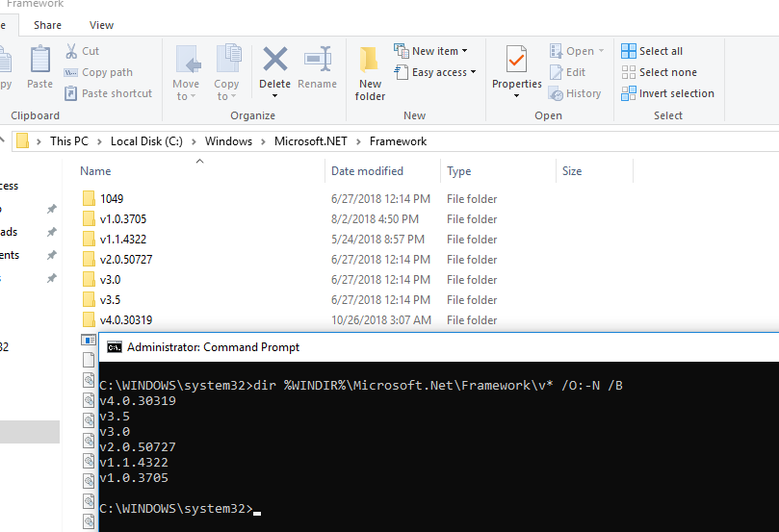This screenshot has width=779, height=532.
Task: Select the v3.5 folder
Action: pos(111,300)
